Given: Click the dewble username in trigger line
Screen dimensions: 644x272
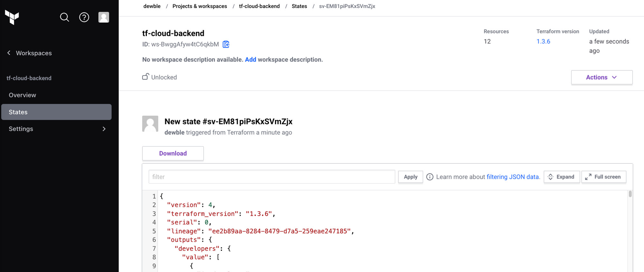Looking at the screenshot, I should coord(175,132).
